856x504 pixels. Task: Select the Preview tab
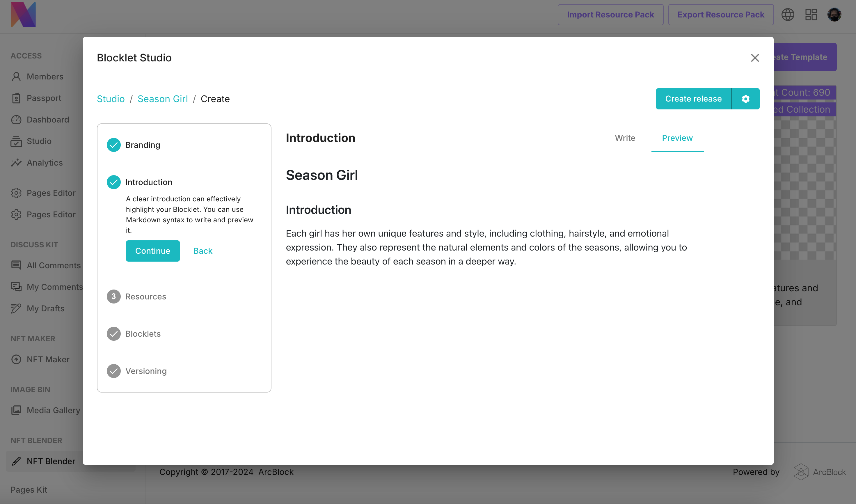pyautogui.click(x=677, y=138)
